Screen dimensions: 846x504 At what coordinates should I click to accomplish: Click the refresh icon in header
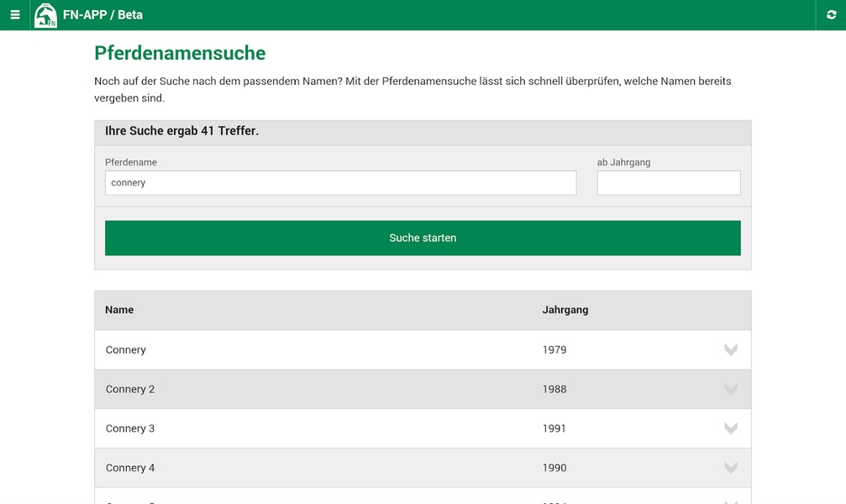[831, 14]
